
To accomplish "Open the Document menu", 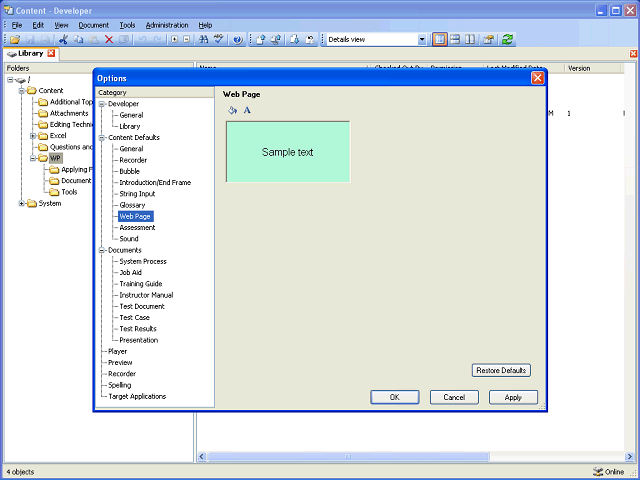I will (93, 25).
